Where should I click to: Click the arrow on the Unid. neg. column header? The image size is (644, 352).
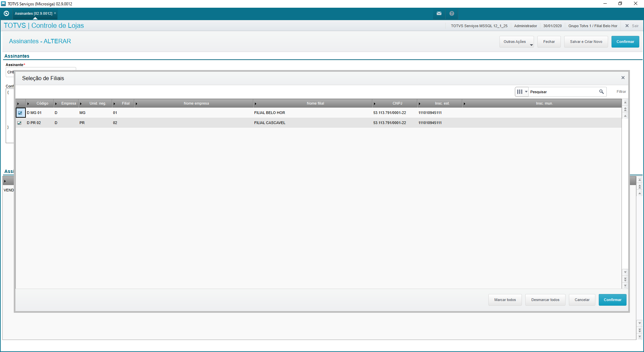point(81,104)
